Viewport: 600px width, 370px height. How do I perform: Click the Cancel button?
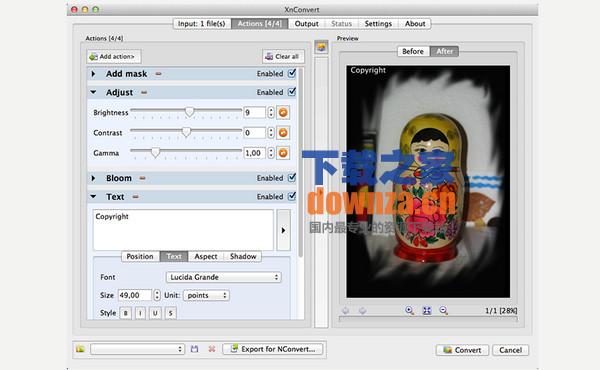pos(510,350)
